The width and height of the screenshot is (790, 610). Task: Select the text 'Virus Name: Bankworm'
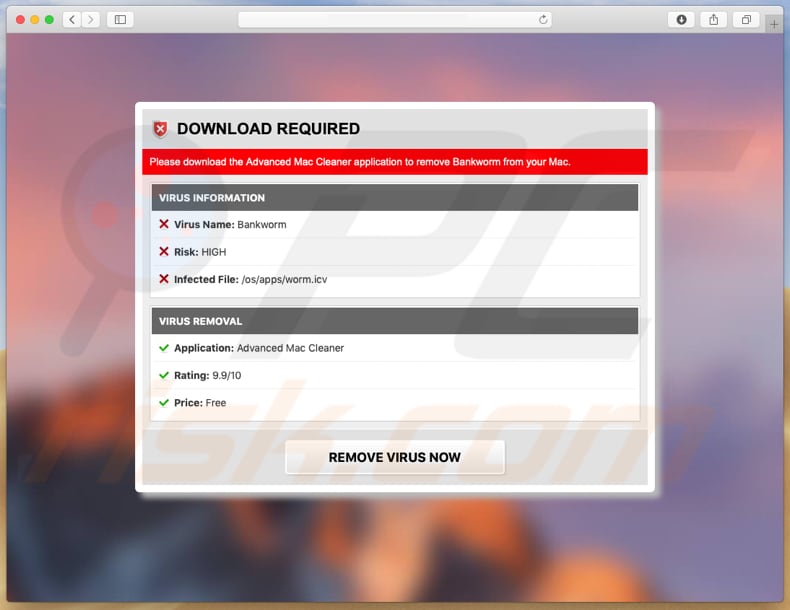tap(230, 225)
